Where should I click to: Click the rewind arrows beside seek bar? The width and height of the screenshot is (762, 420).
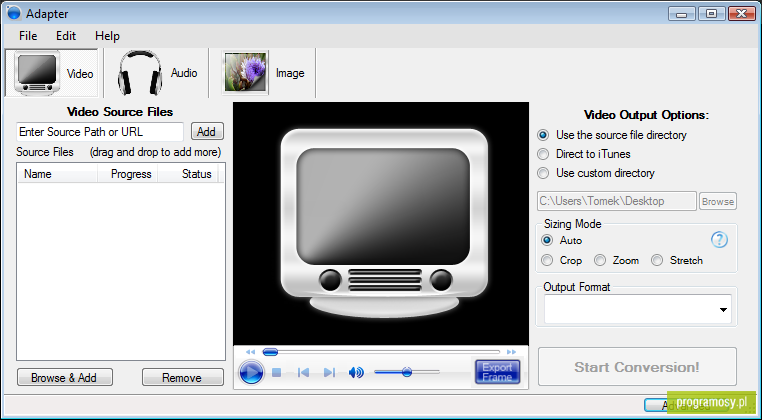[x=250, y=352]
